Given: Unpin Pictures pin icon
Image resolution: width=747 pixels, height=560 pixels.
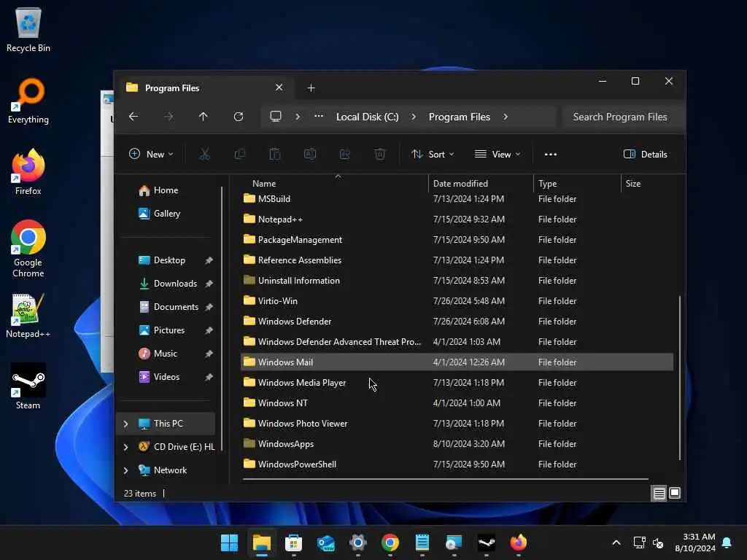Looking at the screenshot, I should [x=209, y=330].
